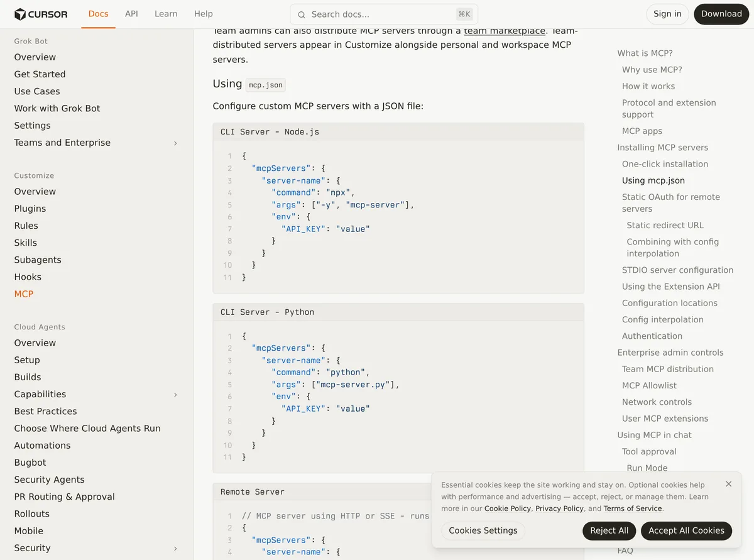Viewport: 754px width, 560px height.
Task: Open Skills in sidebar
Action: pos(26,243)
